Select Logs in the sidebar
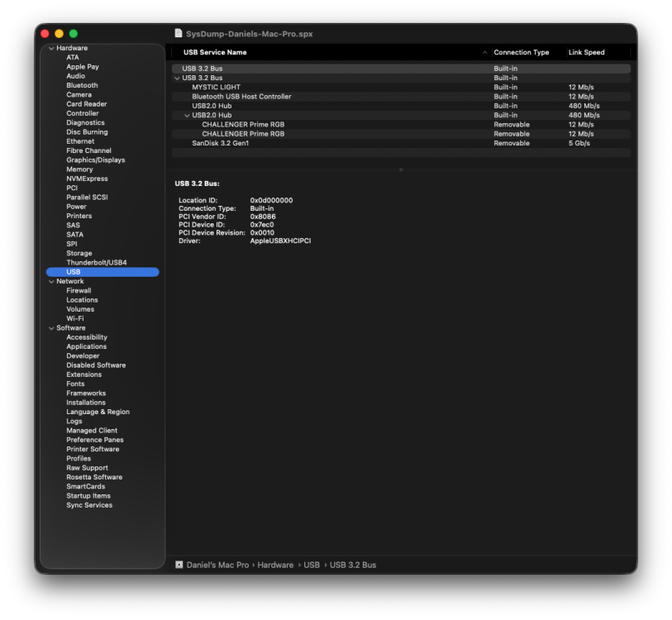Screen dimensions: 672x620 (74, 421)
